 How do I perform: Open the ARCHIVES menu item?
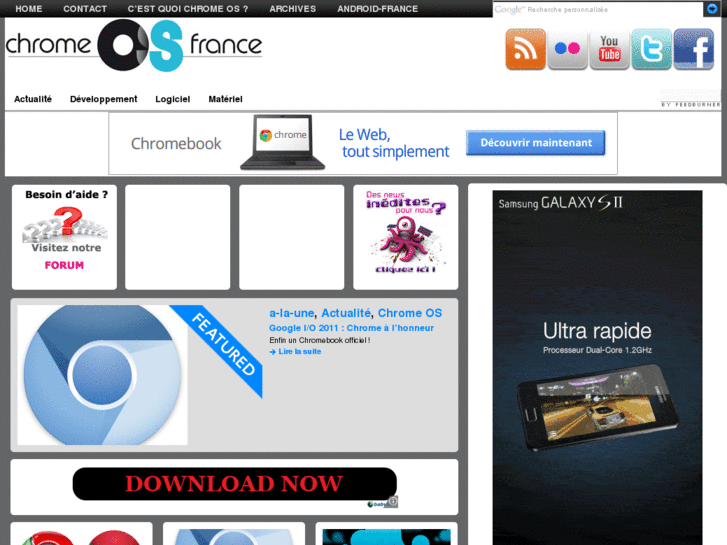(293, 9)
